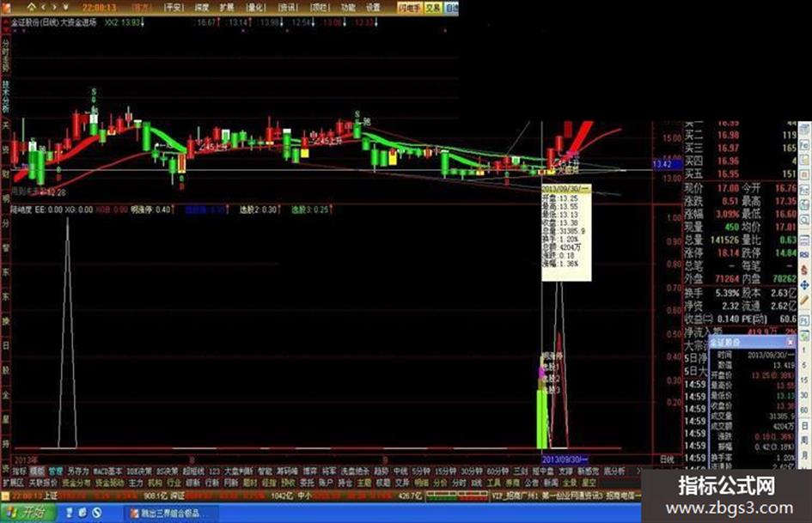Select the 智能 indicator tab
The image size is (812, 523).
click(x=265, y=471)
